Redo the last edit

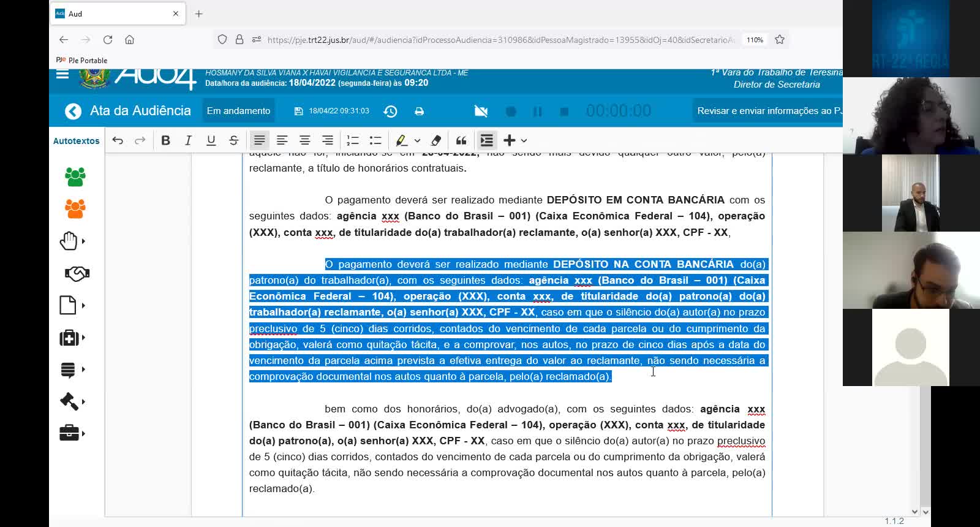140,140
